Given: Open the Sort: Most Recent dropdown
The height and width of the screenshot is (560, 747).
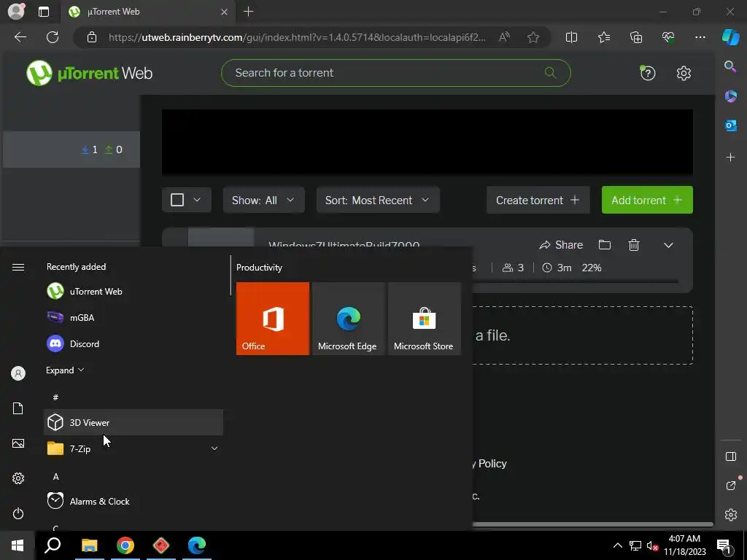Looking at the screenshot, I should [x=378, y=200].
